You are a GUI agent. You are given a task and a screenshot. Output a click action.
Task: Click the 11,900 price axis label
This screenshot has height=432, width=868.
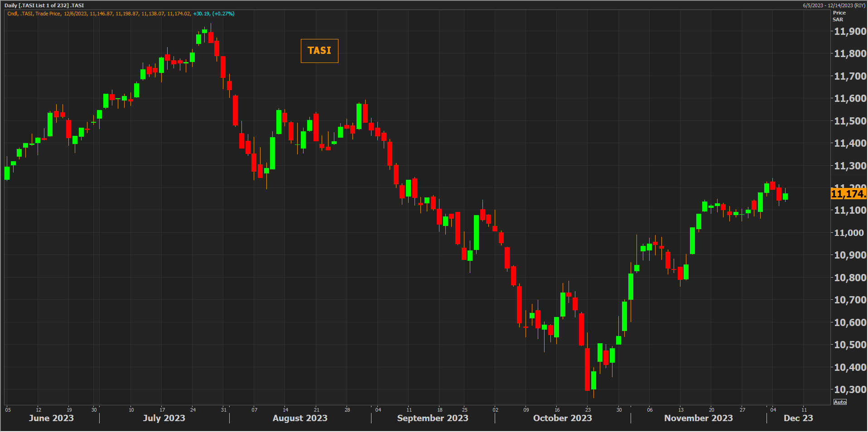click(x=850, y=31)
